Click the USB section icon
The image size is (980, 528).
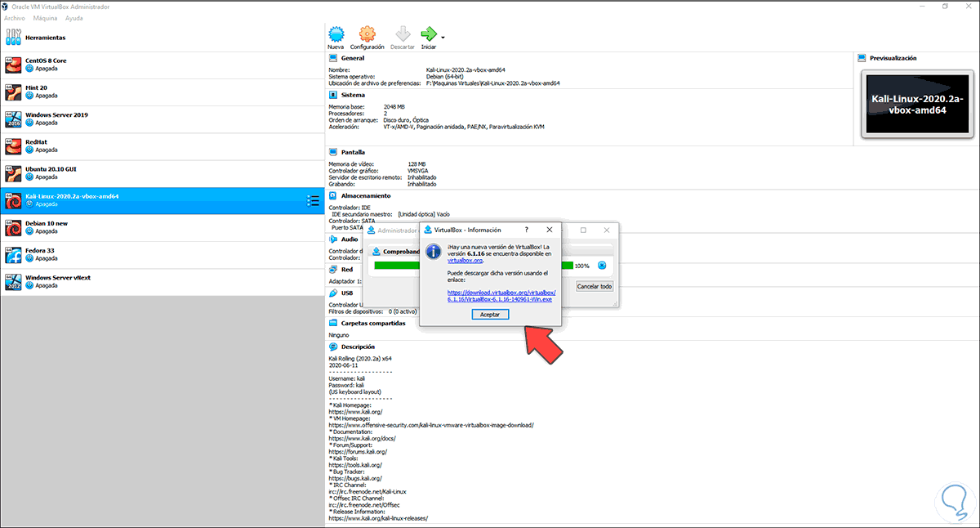coord(333,293)
